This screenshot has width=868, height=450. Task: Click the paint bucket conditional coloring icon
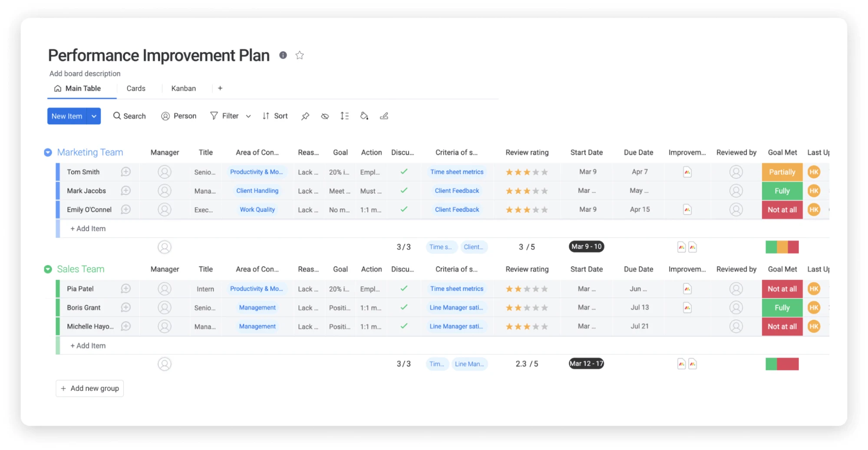364,116
